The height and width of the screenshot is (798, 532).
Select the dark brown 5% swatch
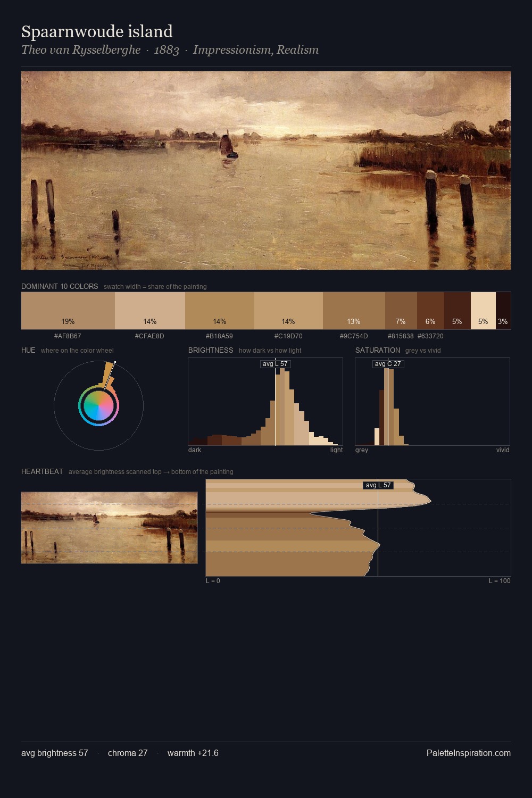point(458,311)
